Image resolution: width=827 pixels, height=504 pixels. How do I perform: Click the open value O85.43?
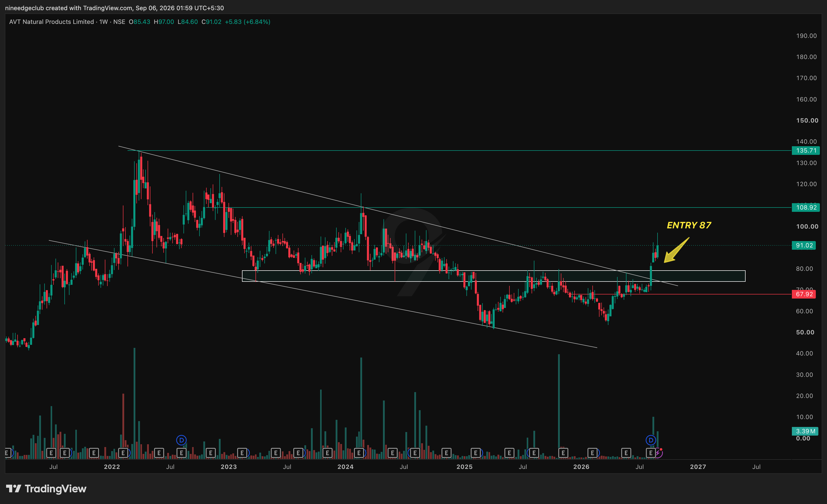coord(140,22)
